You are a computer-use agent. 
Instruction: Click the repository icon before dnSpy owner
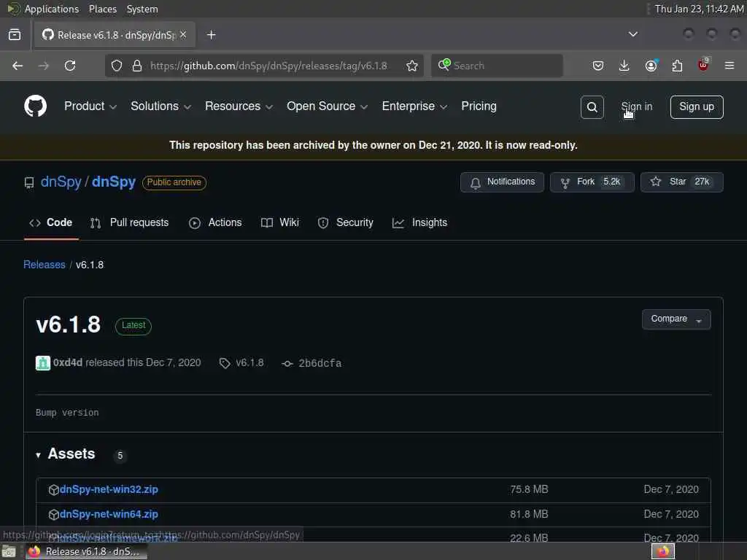pyautogui.click(x=29, y=183)
